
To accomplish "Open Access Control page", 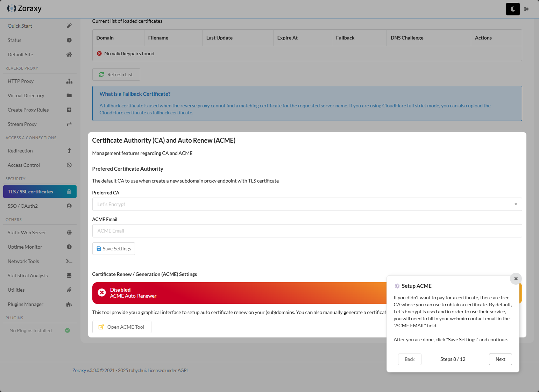I will [x=40, y=165].
